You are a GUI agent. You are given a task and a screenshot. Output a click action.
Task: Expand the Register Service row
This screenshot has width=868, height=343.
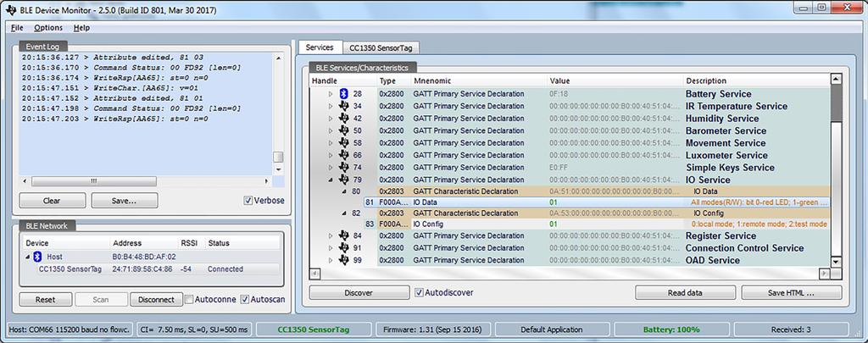click(x=331, y=235)
